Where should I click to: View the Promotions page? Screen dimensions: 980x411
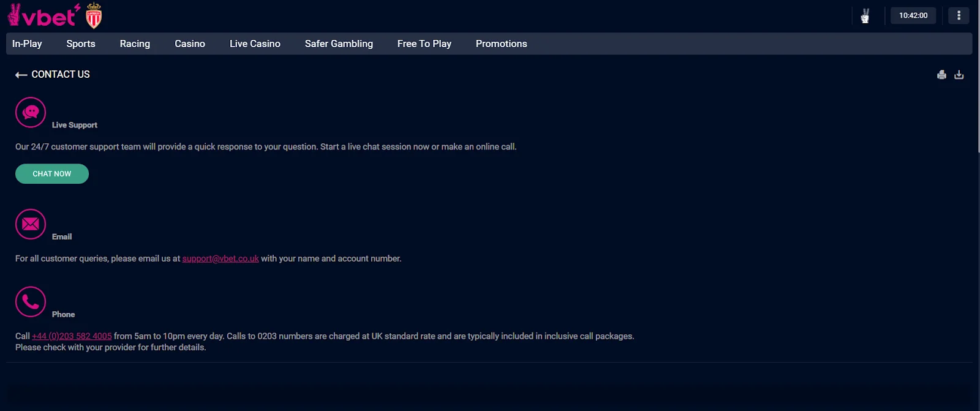[501, 43]
